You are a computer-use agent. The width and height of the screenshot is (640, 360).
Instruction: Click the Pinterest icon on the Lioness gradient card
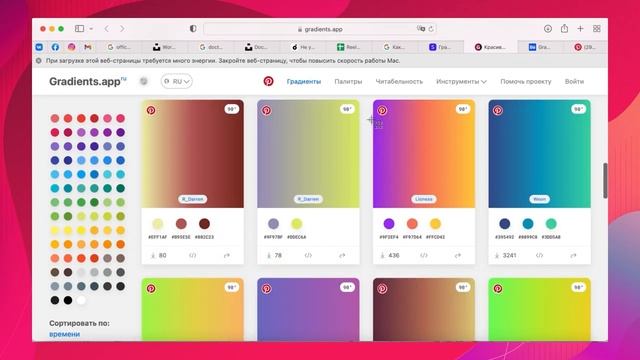pyautogui.click(x=382, y=110)
